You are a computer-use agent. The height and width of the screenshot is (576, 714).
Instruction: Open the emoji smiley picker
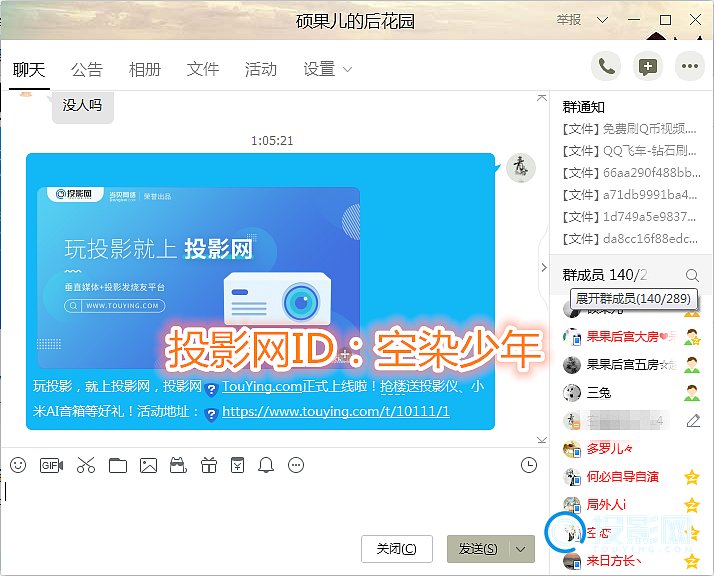tap(18, 465)
